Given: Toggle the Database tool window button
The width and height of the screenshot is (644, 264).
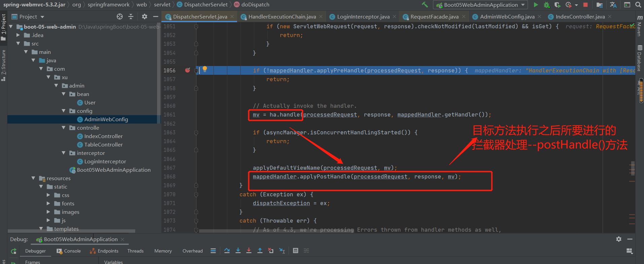Looking at the screenshot, I should 639,58.
